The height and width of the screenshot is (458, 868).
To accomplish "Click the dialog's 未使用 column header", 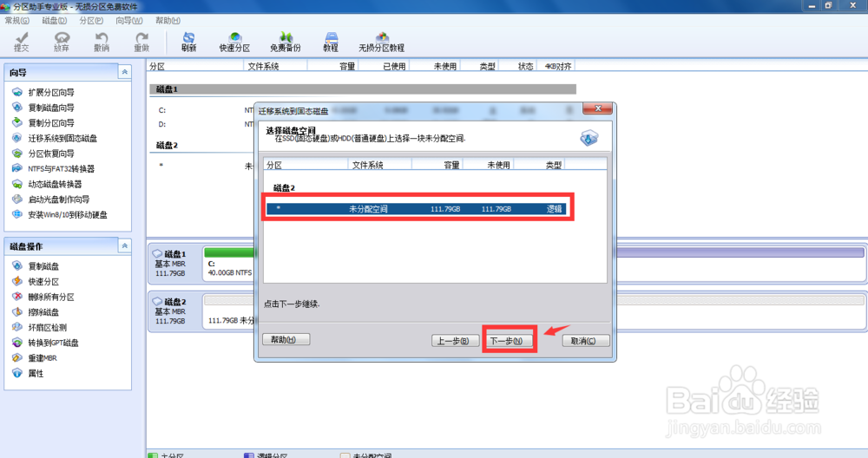I will (488, 165).
